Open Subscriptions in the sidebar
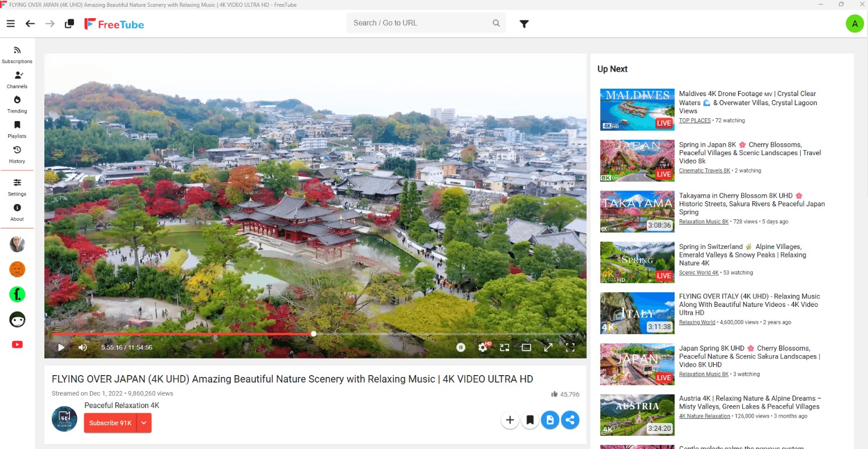The width and height of the screenshot is (868, 449). (x=17, y=55)
